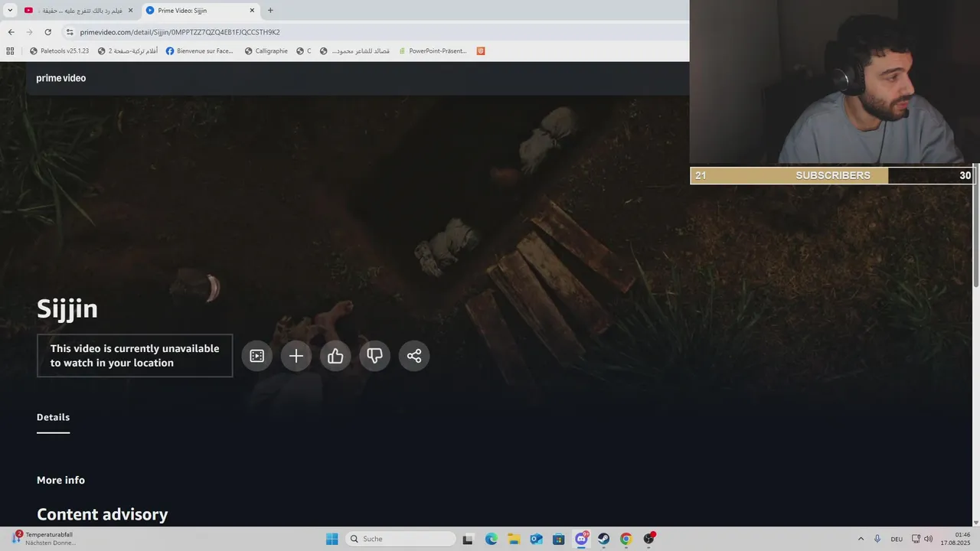This screenshot has height=551, width=980.
Task: Open Task View in the taskbar
Action: pos(468,539)
